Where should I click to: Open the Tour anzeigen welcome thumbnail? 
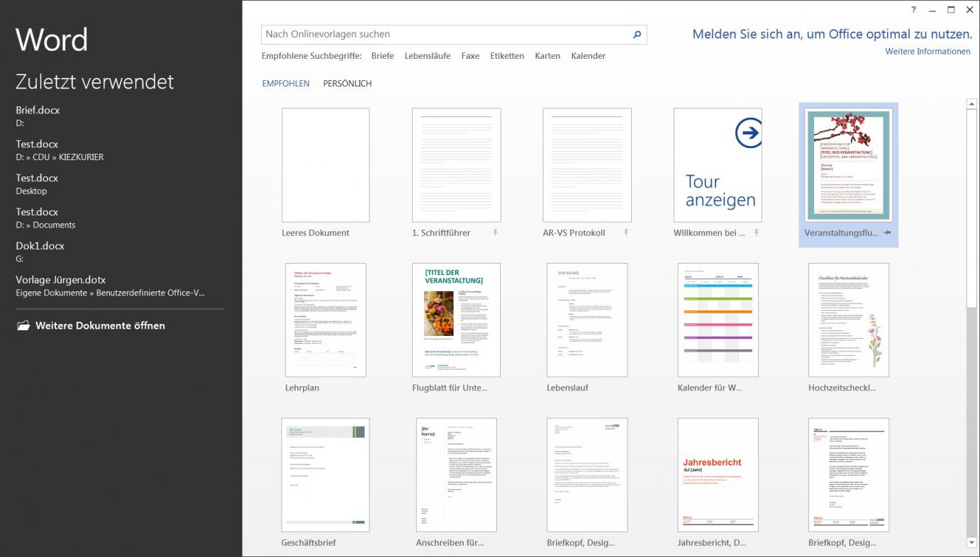718,165
